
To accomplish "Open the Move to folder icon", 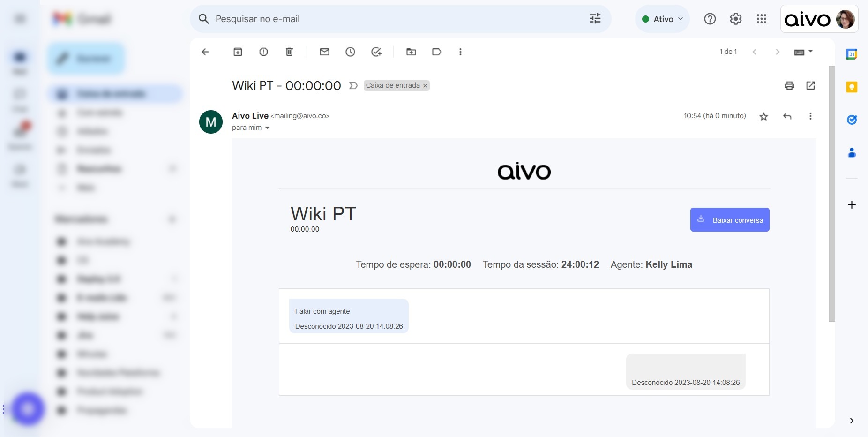I will pos(411,52).
